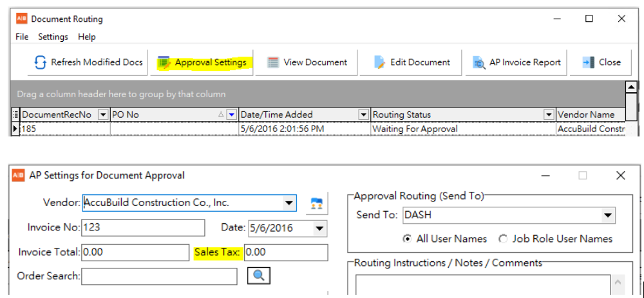Click the AP Settings window app icon
The image size is (644, 298).
pos(18,175)
